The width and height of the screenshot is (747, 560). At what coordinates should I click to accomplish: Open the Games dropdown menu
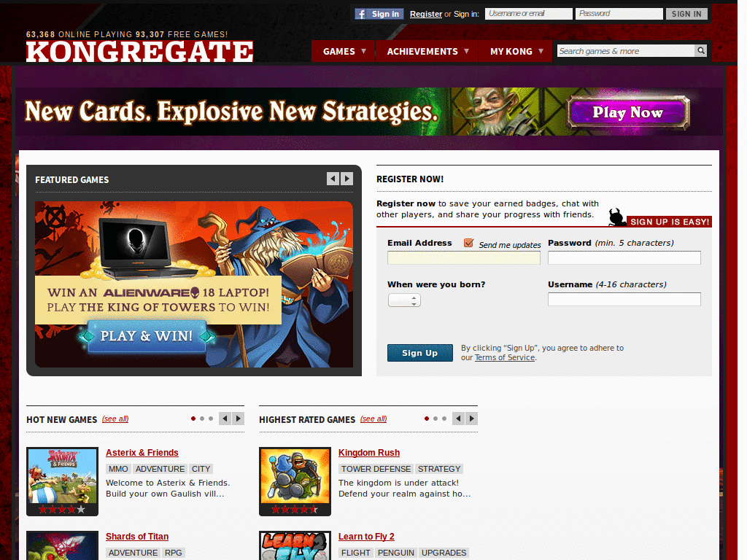[344, 51]
